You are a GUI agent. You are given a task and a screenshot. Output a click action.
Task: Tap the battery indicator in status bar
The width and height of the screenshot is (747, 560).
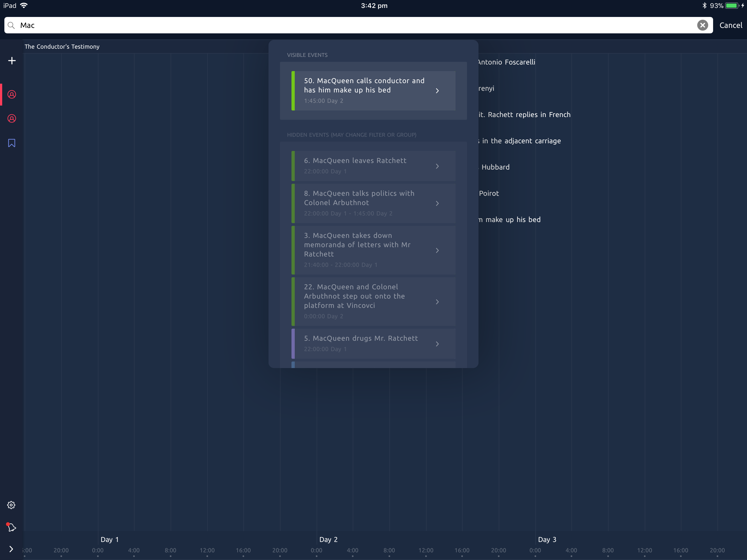click(x=732, y=6)
